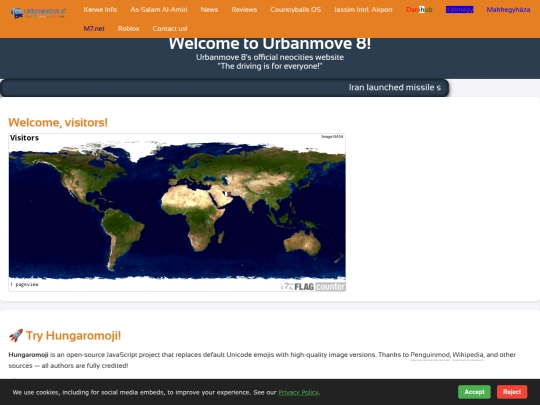The width and height of the screenshot is (540, 405).
Task: Go to the News page
Action: [209, 10]
